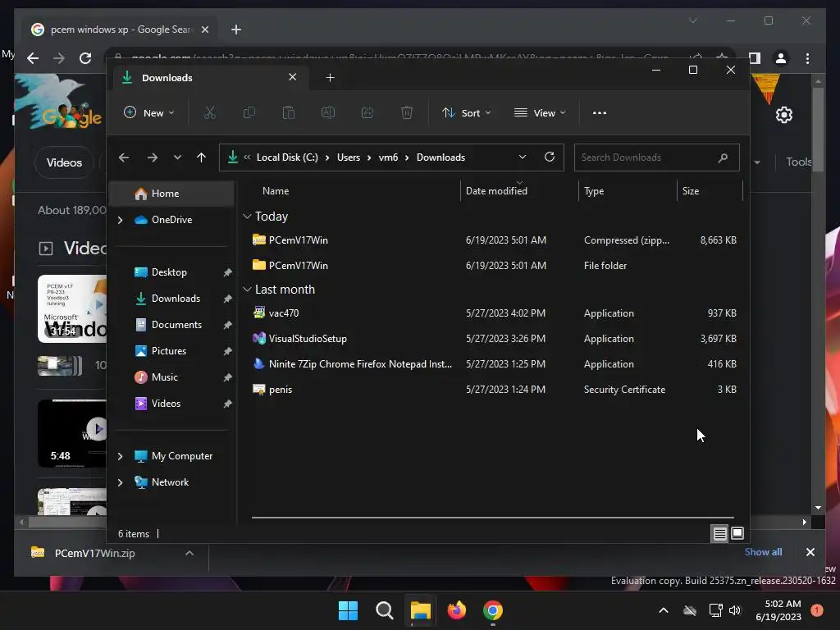This screenshot has height=630, width=840.
Task: Show hidden tray icons chevron
Action: pyautogui.click(x=663, y=610)
